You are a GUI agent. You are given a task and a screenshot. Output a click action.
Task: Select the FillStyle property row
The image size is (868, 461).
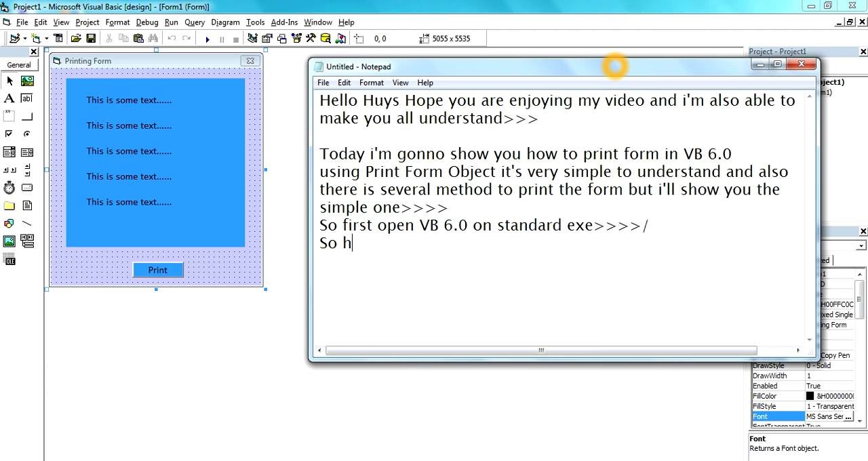point(804,406)
